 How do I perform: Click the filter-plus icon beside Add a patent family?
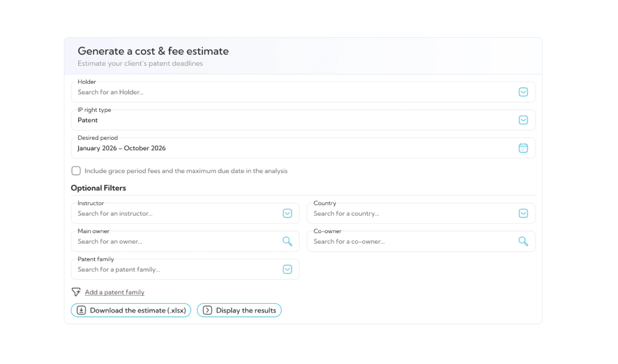point(76,292)
